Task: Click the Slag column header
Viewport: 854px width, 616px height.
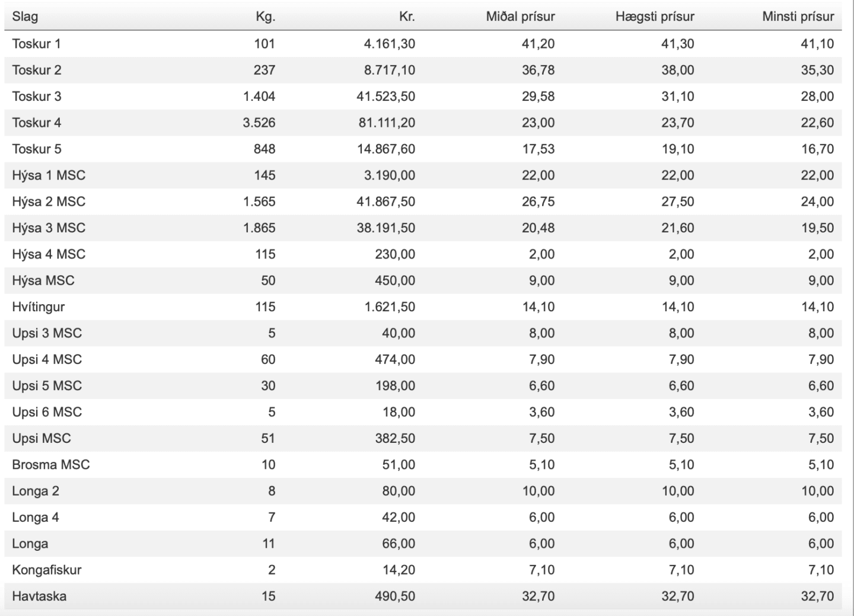Action: (x=25, y=17)
